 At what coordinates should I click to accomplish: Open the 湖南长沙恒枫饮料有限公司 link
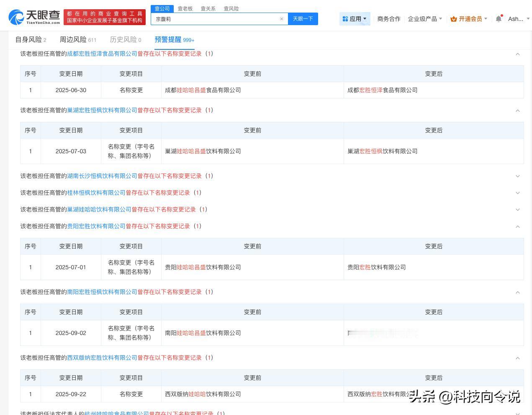pos(102,176)
